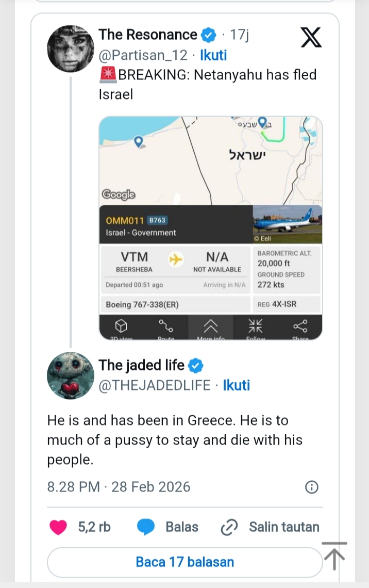
Task: Follow The jaded life via Ikuti link
Action: click(236, 385)
